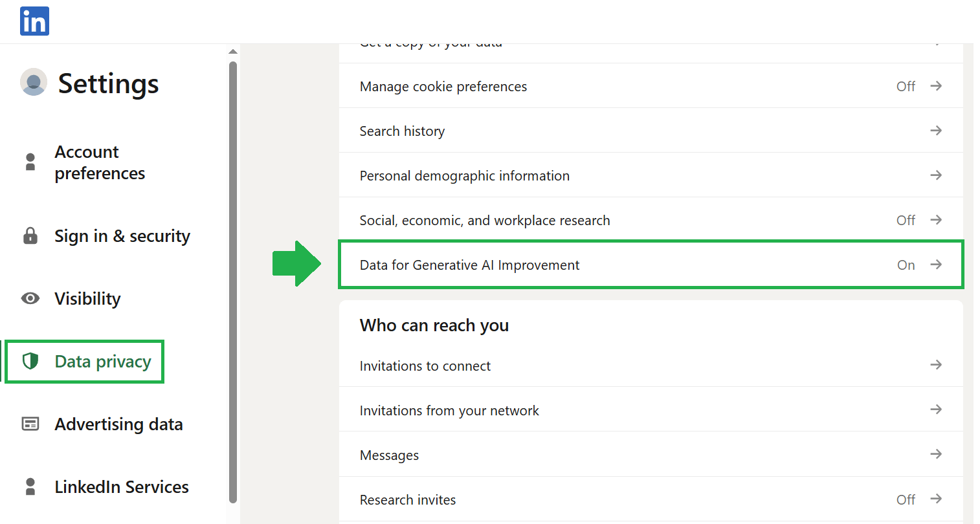Click the sidebar vertical scrollbar thumb

pos(233,281)
